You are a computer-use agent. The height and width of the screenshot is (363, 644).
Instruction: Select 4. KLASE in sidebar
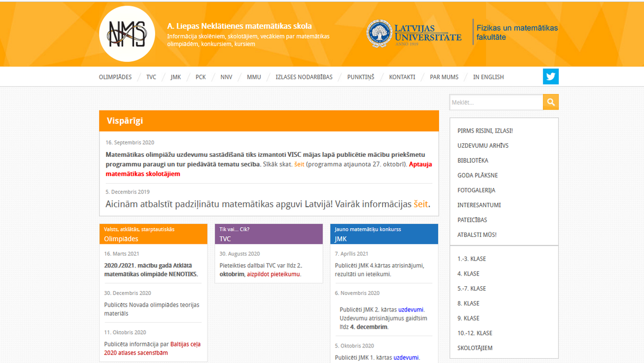tap(469, 274)
